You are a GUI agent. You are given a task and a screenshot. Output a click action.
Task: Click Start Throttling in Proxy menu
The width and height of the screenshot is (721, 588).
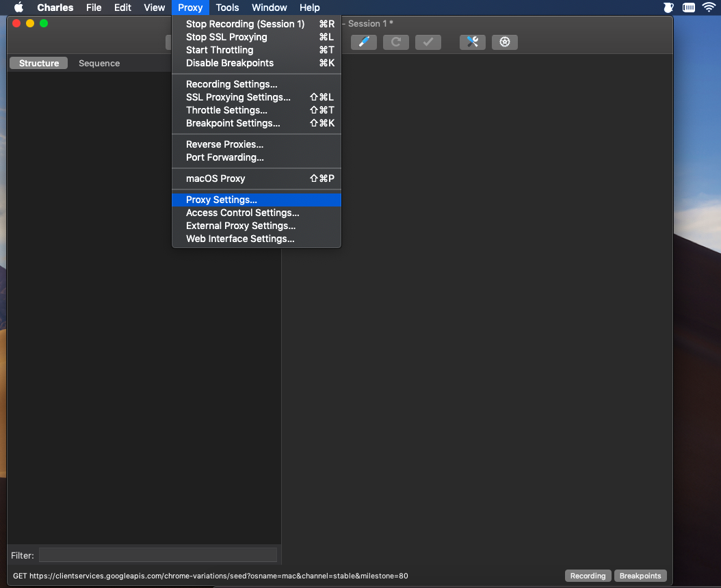(256, 50)
